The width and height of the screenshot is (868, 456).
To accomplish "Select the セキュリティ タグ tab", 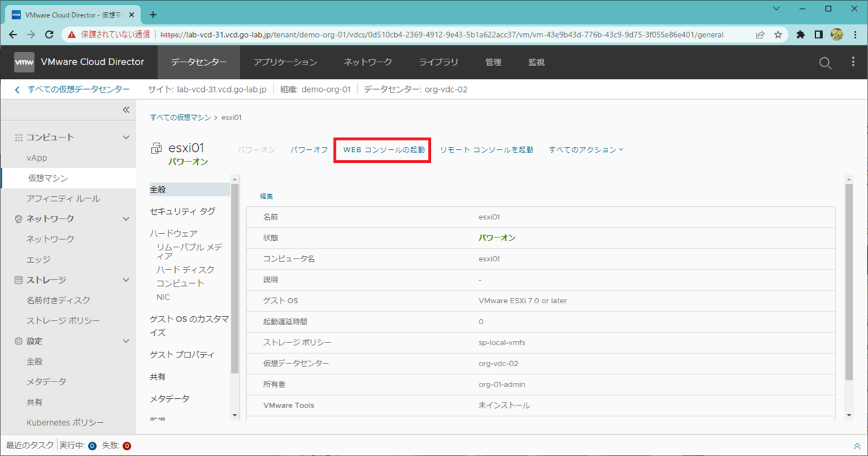I will (x=182, y=211).
